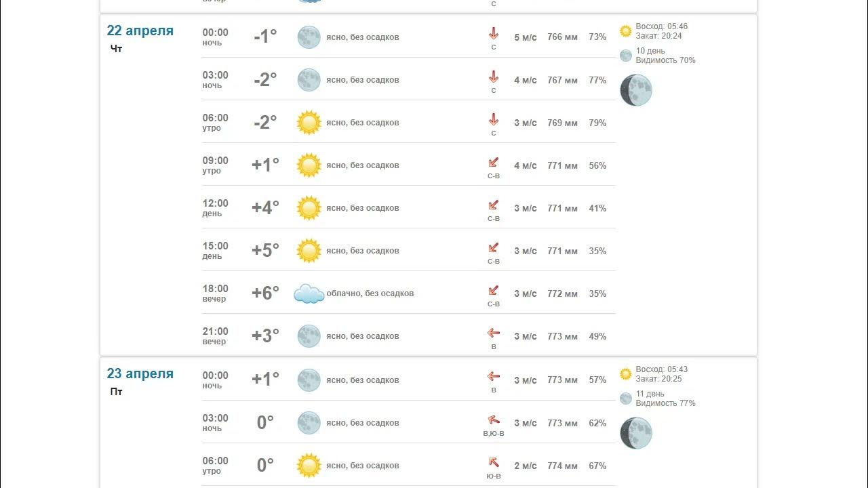
Task: Click the Ю-В wind arrow at 06:00 on 23 апреля
Action: (494, 462)
